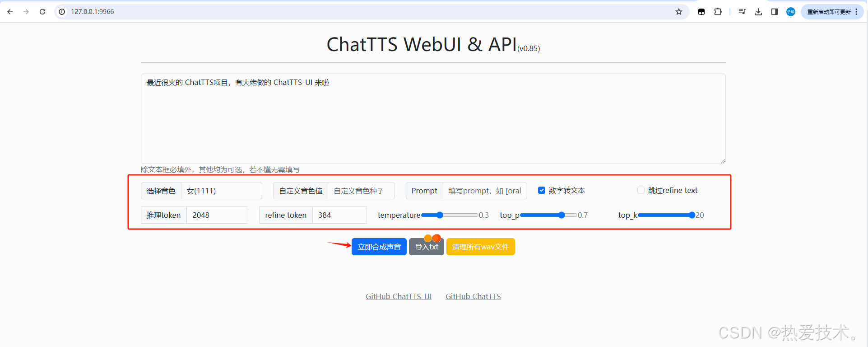Screen dimensions: 868x347
Task: Adjust the top_k slider
Action: click(x=666, y=215)
